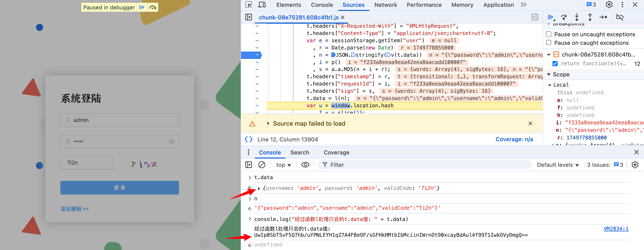Open DevTools settings gear at top
Viewport: 644px width, 250px height.
click(x=609, y=4)
